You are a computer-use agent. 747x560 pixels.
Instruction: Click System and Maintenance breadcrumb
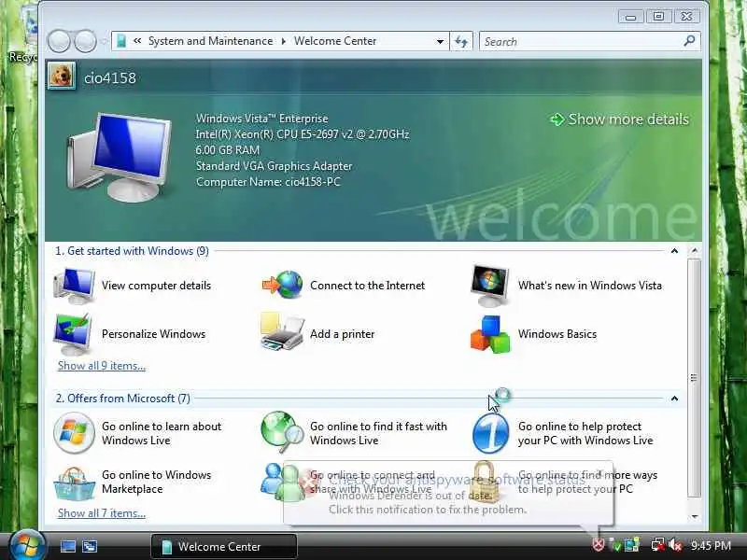(211, 41)
